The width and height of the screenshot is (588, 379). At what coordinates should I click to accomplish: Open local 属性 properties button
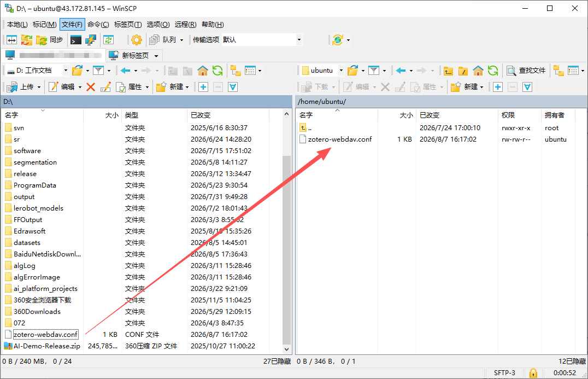(x=130, y=87)
